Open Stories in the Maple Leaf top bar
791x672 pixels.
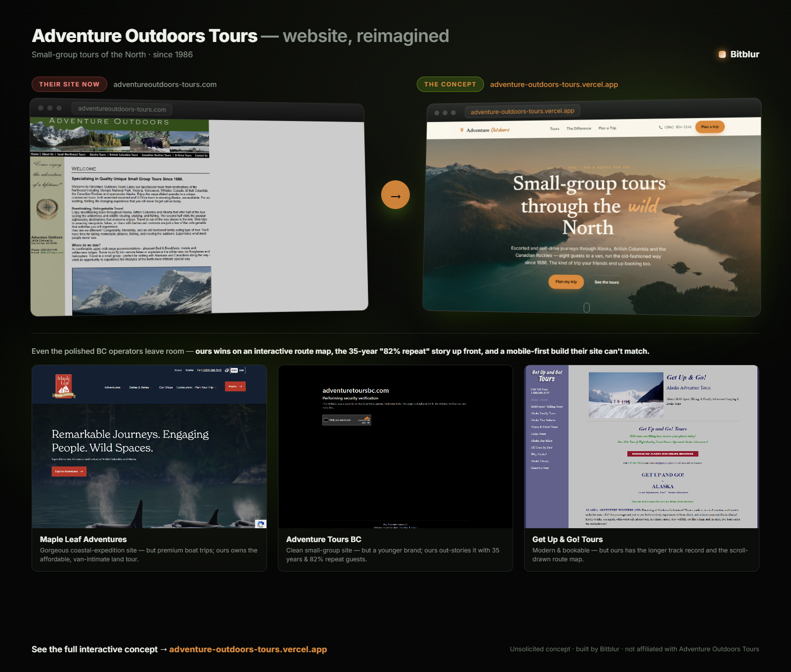tap(189, 370)
